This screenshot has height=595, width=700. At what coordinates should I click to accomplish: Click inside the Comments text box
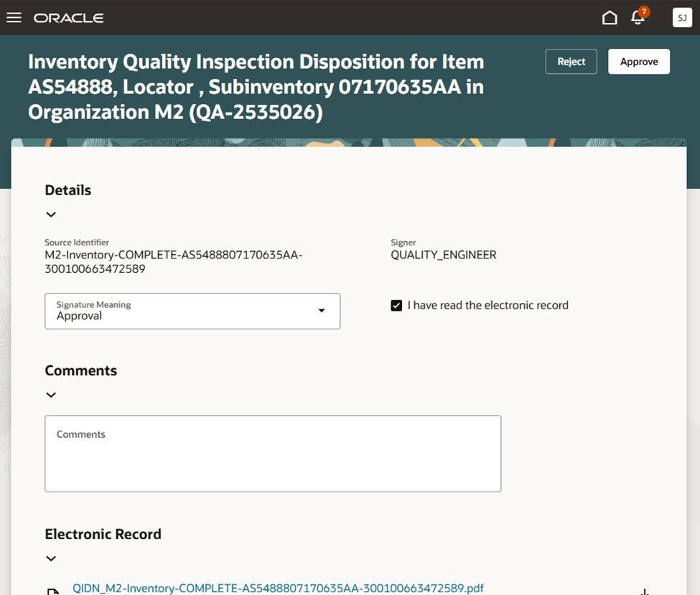[x=273, y=452]
